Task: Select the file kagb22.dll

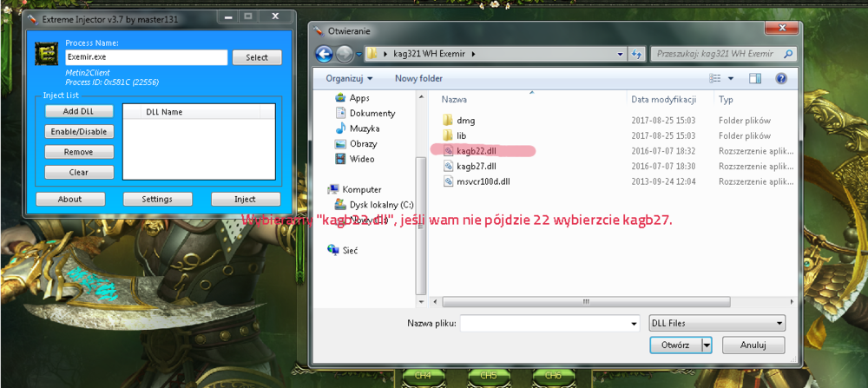Action: 470,150
